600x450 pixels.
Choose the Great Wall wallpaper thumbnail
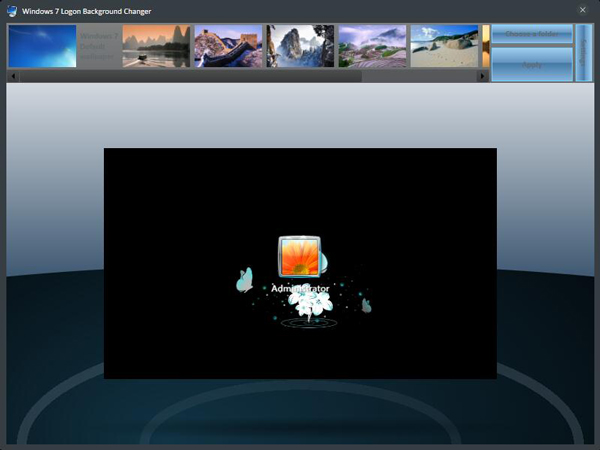(x=228, y=46)
